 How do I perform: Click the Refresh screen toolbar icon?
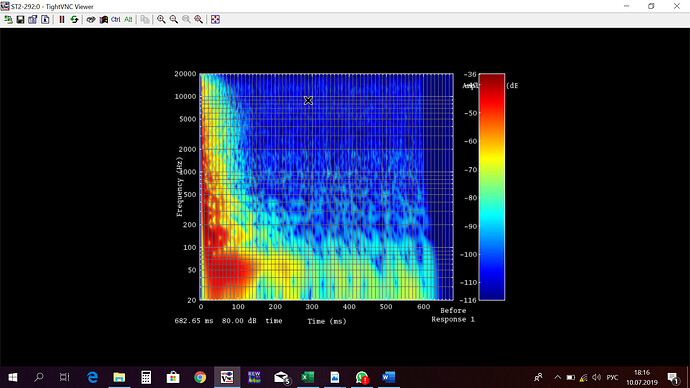[74, 19]
